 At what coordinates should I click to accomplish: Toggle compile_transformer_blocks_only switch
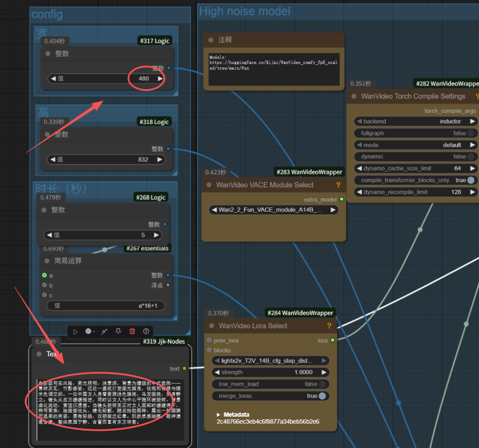(x=471, y=180)
